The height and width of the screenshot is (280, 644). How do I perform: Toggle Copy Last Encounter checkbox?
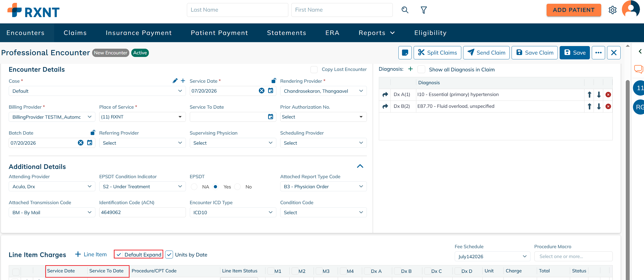pos(314,69)
